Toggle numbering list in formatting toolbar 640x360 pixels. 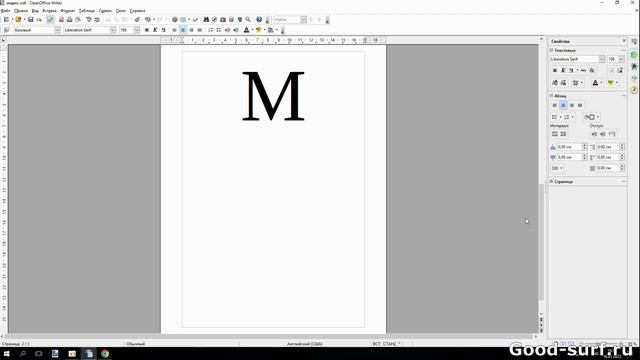pos(211,30)
